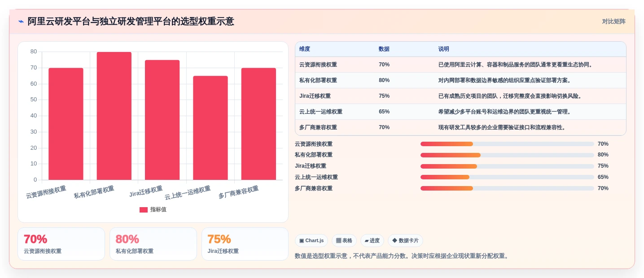Click the 云上统一运维权重 chart bar
Screen dimensions: 644x278
coord(210,128)
